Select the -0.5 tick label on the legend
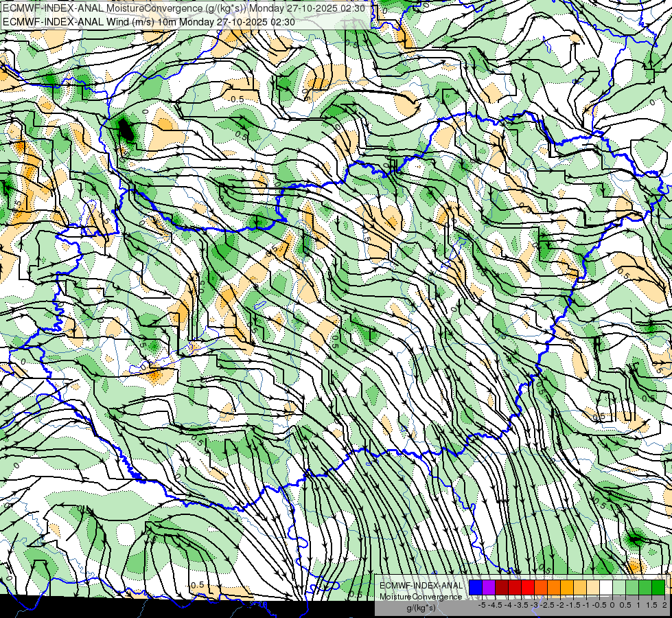 point(599,605)
